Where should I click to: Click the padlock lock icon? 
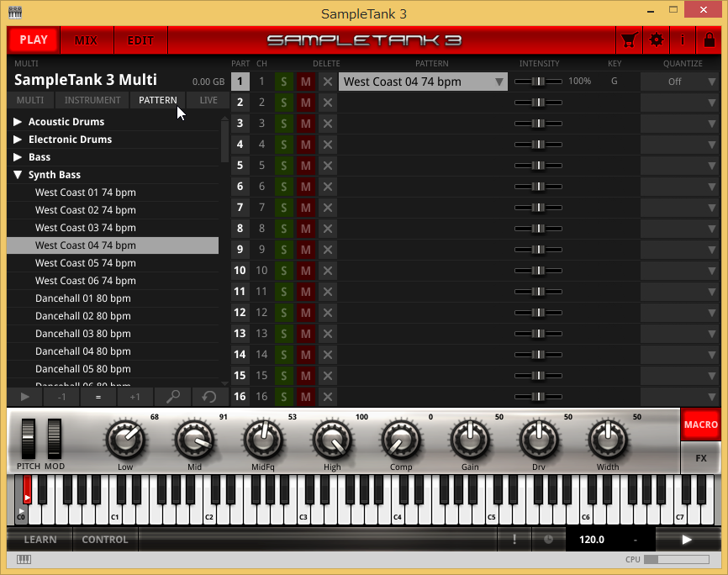[x=709, y=40]
